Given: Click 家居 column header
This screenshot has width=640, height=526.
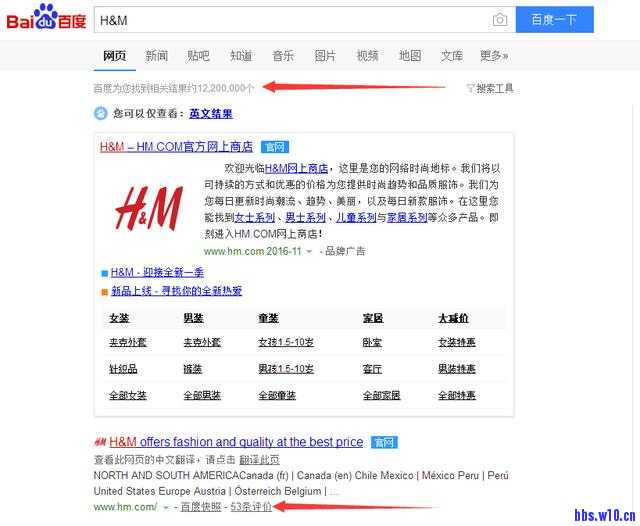Looking at the screenshot, I should coord(373,318).
